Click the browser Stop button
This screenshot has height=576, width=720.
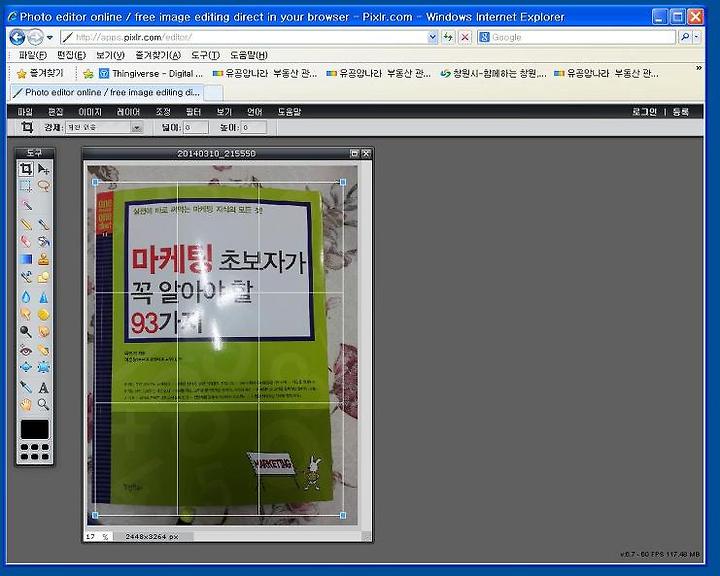pyautogui.click(x=465, y=37)
